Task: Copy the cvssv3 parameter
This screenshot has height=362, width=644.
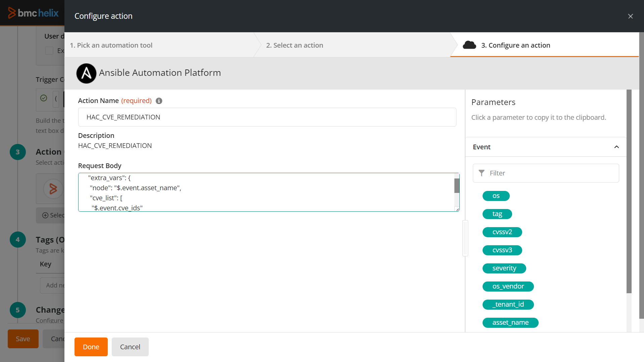Action: click(x=502, y=250)
